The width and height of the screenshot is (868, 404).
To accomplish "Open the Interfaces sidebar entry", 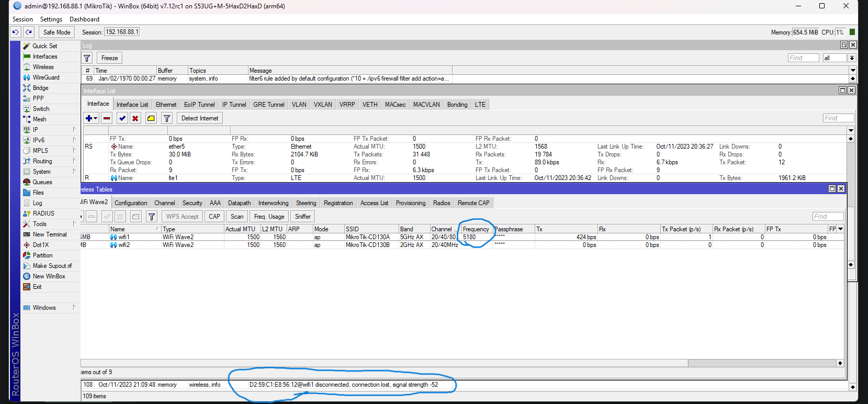I will [45, 57].
